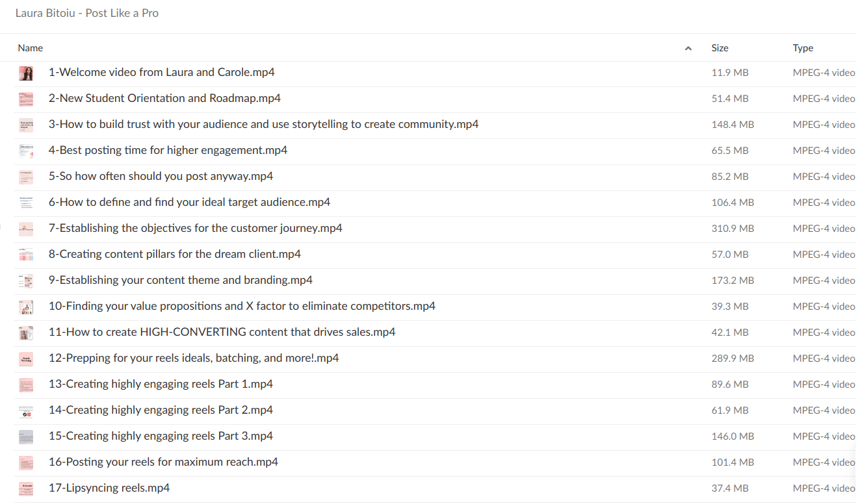Viewport: 856px width, 504px height.
Task: Click thumbnail of Prepping for your reels video
Action: click(x=26, y=359)
